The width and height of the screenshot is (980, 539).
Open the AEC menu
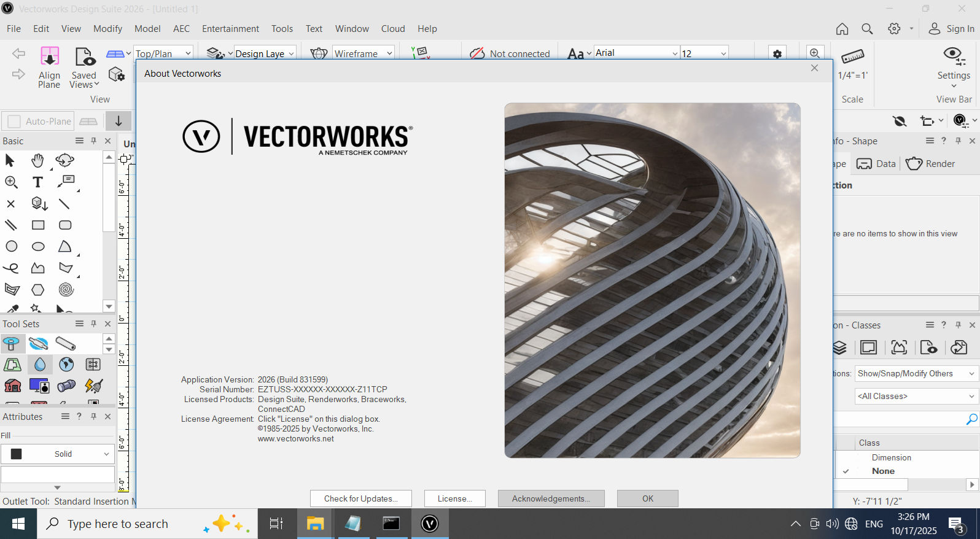(x=181, y=28)
